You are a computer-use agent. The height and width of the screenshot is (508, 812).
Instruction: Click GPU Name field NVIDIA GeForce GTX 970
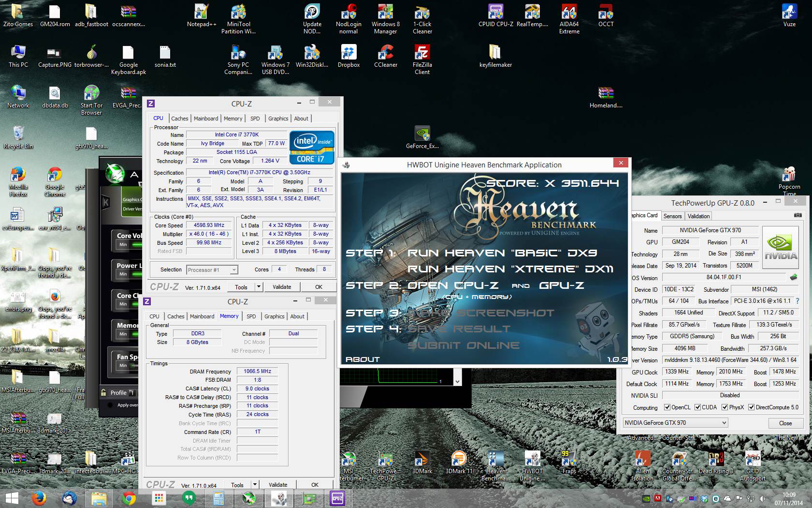click(x=710, y=230)
